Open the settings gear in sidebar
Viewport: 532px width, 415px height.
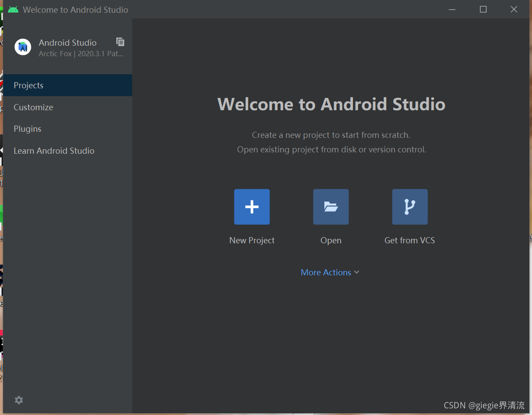(x=19, y=400)
